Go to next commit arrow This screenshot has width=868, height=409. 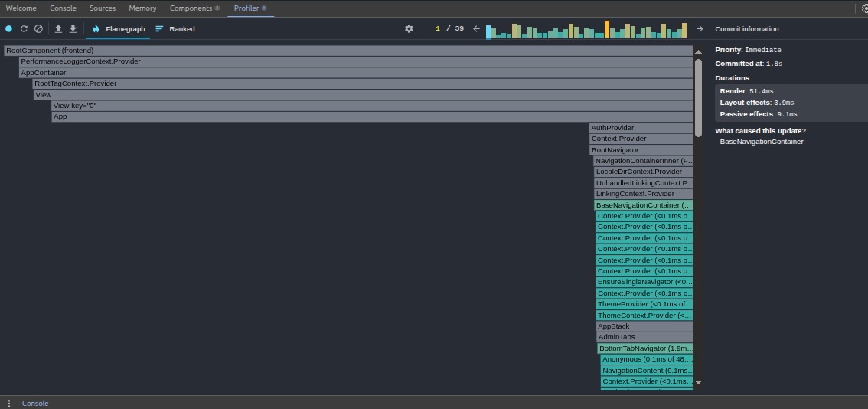pos(699,29)
